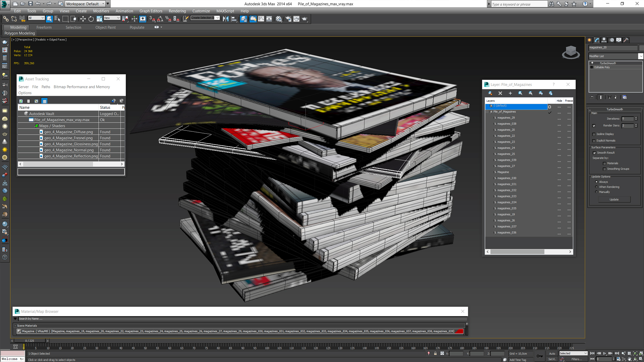Open Curve Editor from toolbar
Viewport: 644px width, 362px height.
coord(261,19)
